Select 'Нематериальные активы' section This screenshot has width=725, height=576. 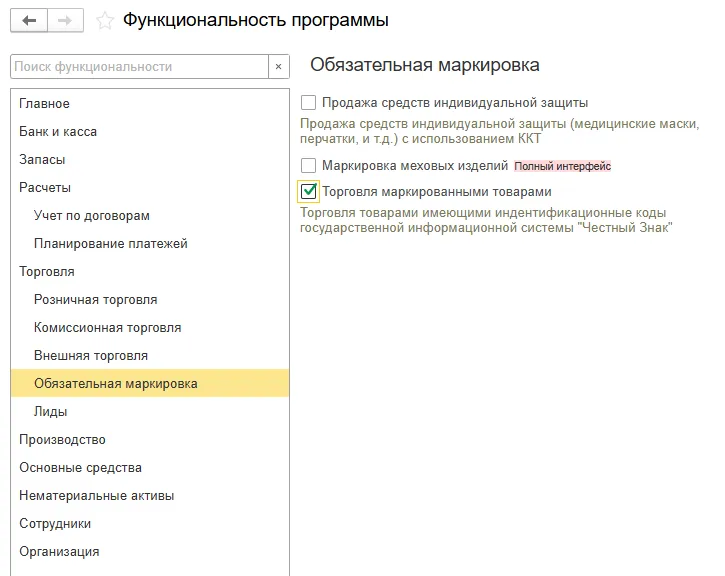click(x=150, y=496)
